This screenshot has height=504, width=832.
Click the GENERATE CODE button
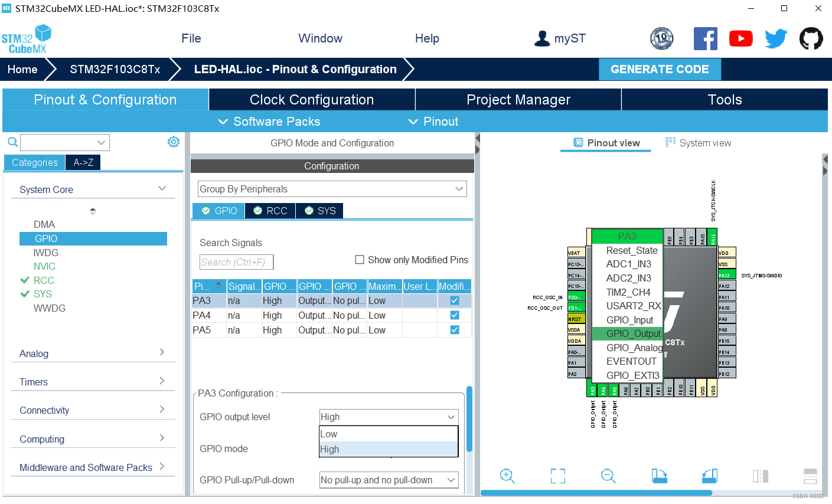[660, 69]
